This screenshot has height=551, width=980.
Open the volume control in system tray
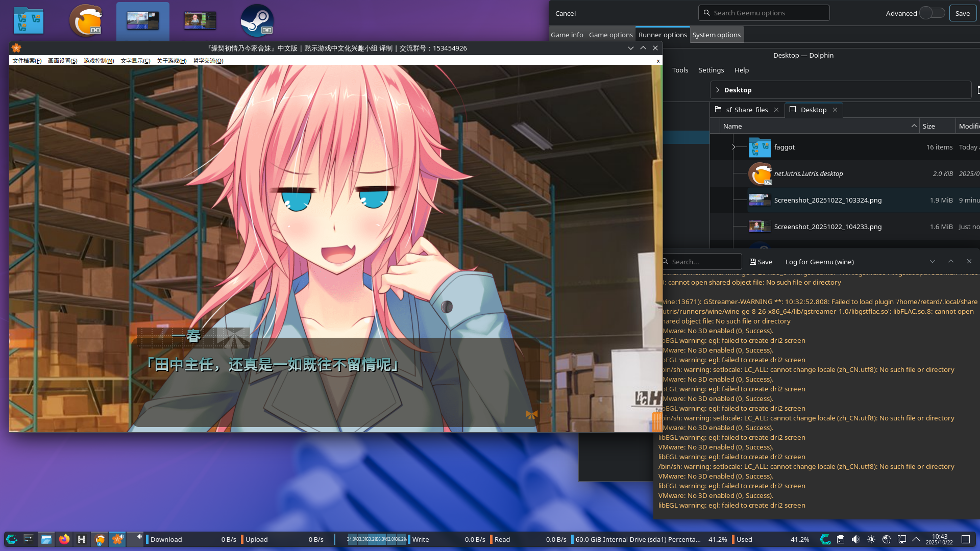[x=856, y=539]
